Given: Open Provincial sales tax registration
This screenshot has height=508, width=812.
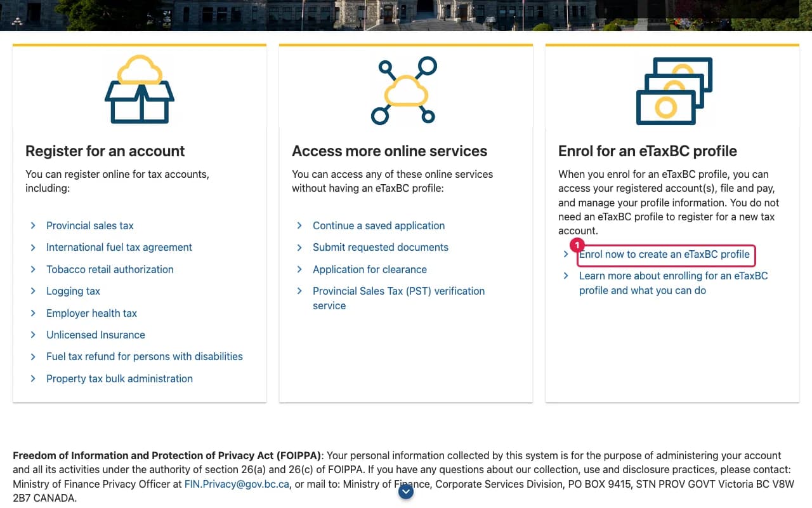Looking at the screenshot, I should point(90,225).
